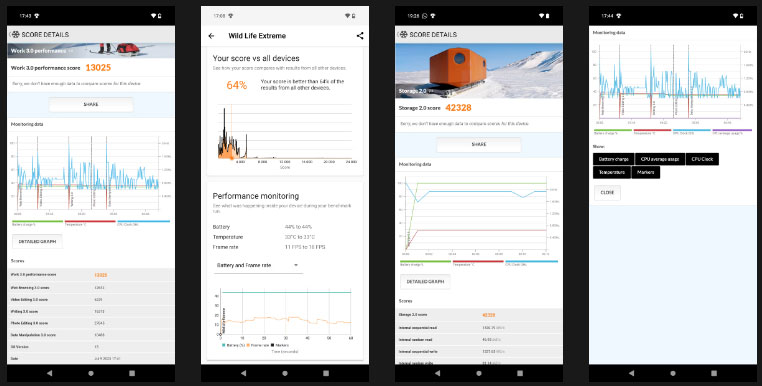Screen dimensions: 762x386
Task: Toggle Markers display in detailed graph
Action: point(646,172)
